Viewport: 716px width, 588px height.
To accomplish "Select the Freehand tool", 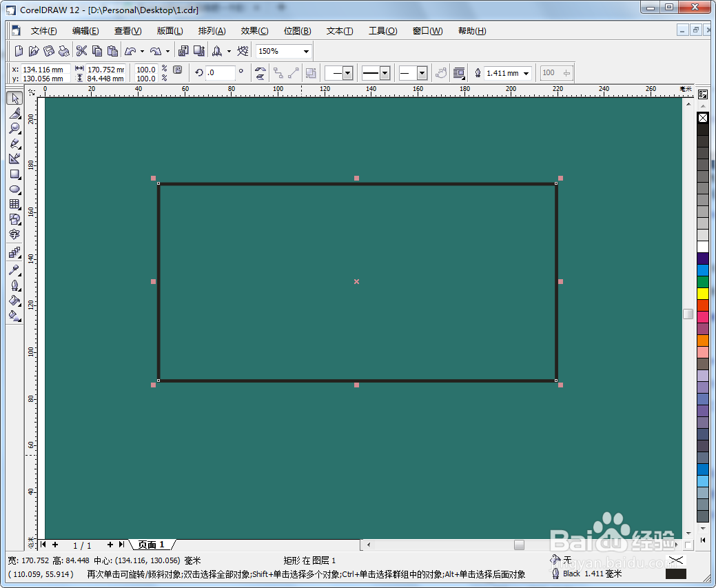I will tap(14, 143).
